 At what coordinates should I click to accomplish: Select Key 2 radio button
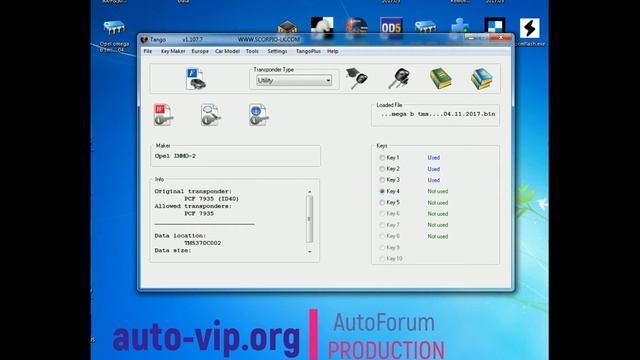(x=382, y=169)
